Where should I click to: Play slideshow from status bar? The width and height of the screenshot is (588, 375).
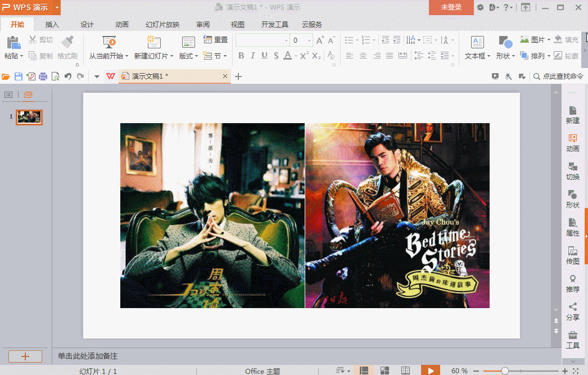431,371
